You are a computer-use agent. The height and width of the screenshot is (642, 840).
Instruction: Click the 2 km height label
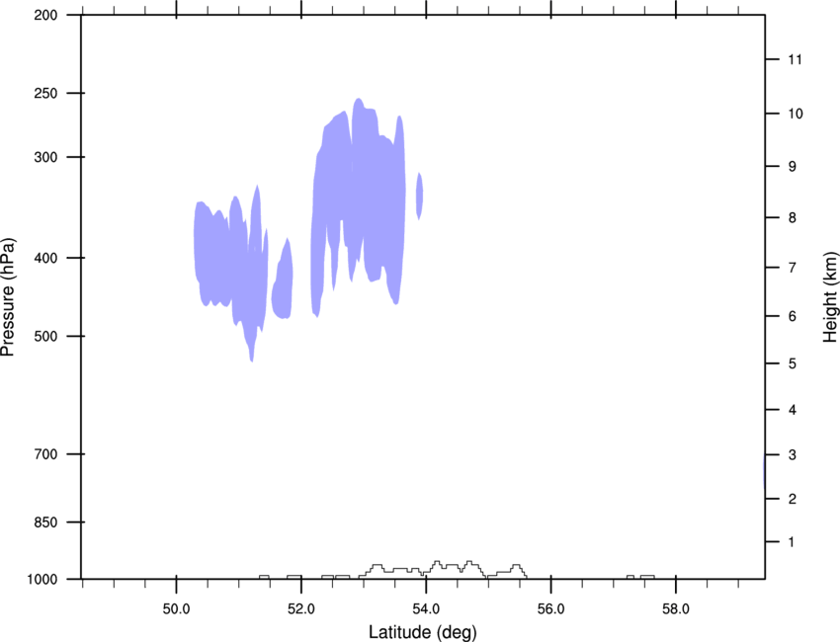[x=792, y=499]
